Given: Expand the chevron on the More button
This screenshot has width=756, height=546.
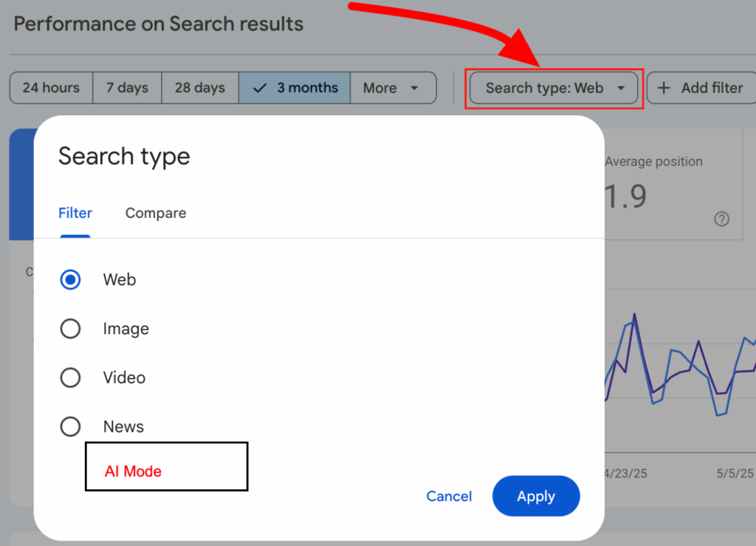Looking at the screenshot, I should (x=414, y=87).
